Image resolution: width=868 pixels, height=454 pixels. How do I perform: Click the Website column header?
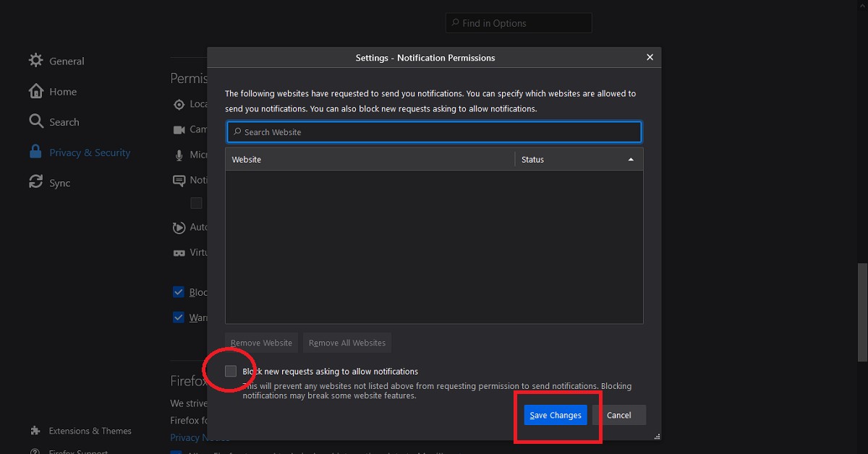(x=369, y=159)
